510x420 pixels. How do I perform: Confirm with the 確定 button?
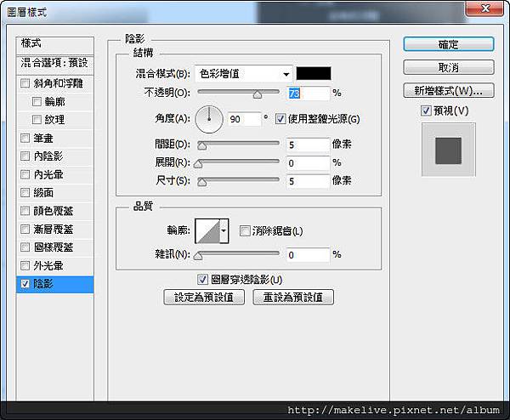click(x=449, y=44)
